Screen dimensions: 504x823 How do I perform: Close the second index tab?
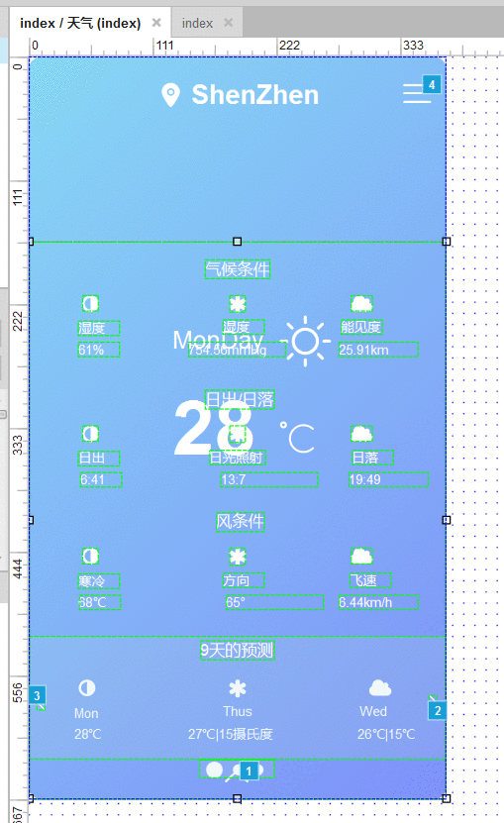pos(229,23)
